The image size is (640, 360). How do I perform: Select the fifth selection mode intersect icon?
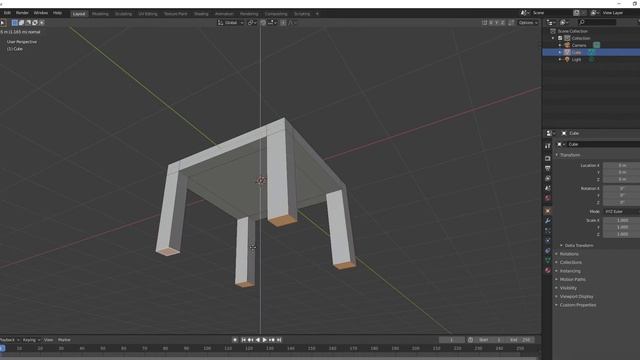click(42, 22)
